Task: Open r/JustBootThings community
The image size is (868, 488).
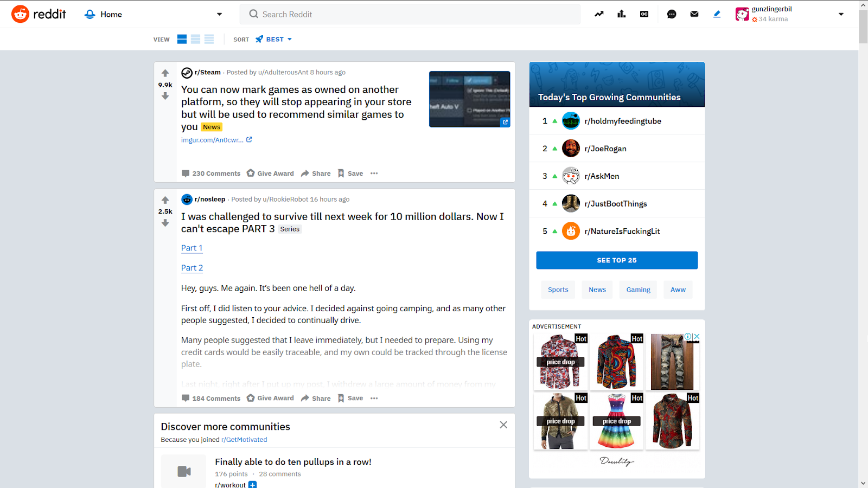Action: (617, 204)
